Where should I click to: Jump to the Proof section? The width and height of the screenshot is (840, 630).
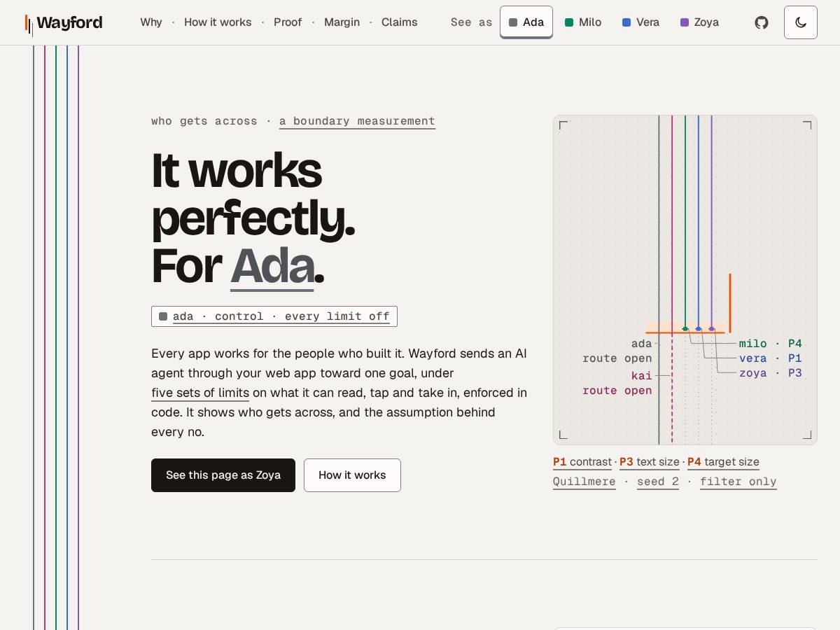coord(288,22)
